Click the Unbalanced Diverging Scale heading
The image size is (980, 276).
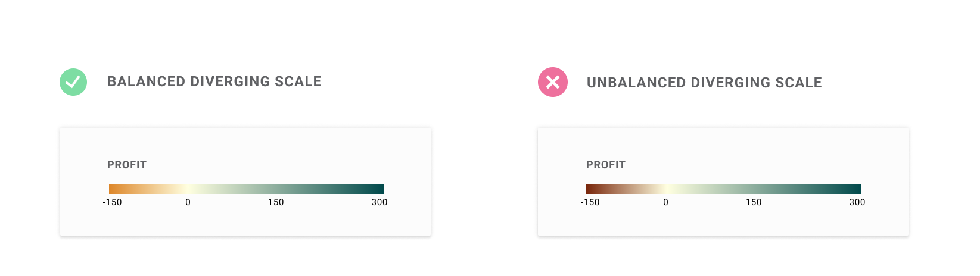[x=704, y=83]
